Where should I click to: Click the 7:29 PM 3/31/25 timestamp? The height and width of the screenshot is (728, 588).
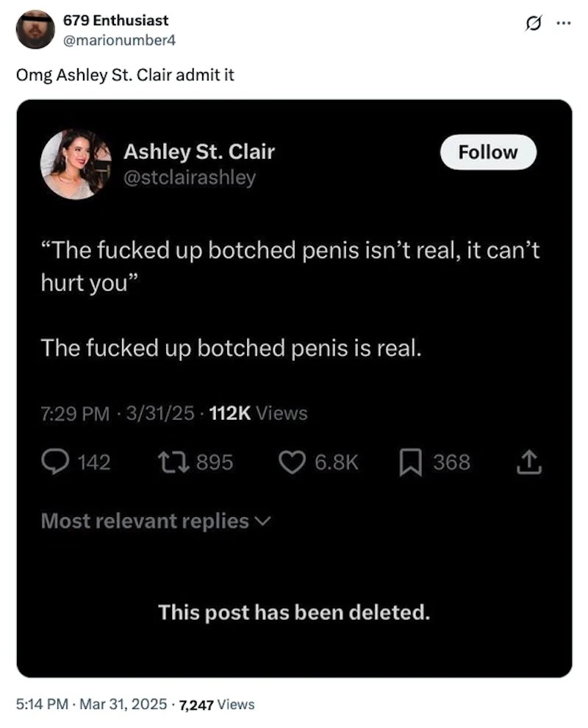119,413
